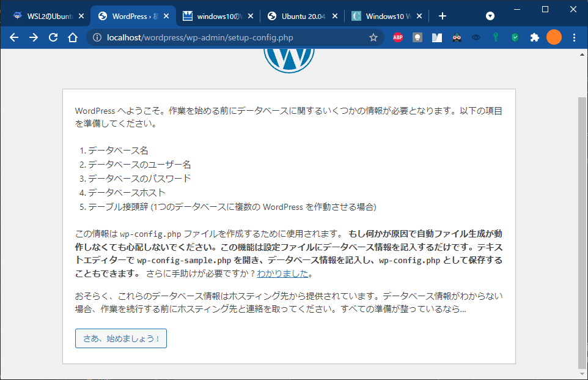The image size is (588, 380).
Task: Open the orange profile avatar
Action: tap(554, 37)
